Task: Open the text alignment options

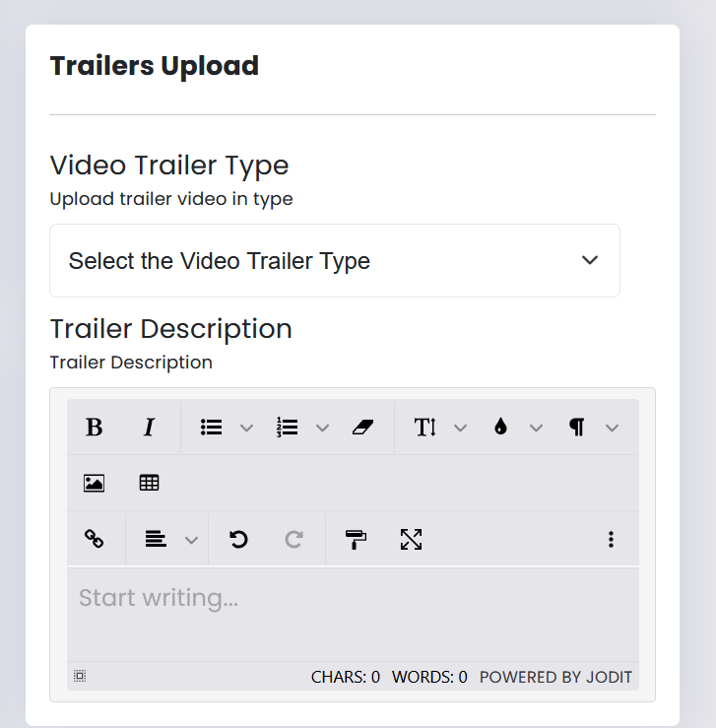Action: [156, 539]
